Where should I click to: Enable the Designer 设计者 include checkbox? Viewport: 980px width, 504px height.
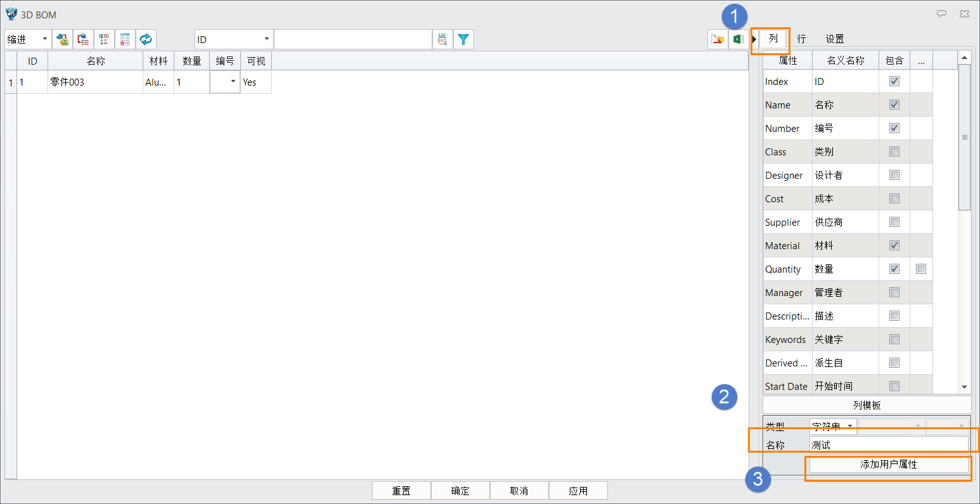[x=894, y=175]
